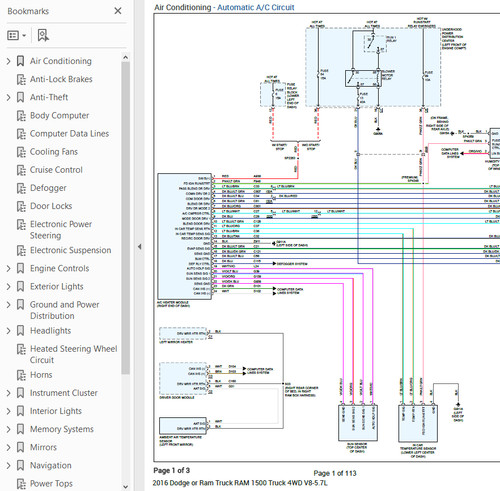Click the Defogger bookmark icon
Viewport: 500px width, 491px height.
[21, 188]
